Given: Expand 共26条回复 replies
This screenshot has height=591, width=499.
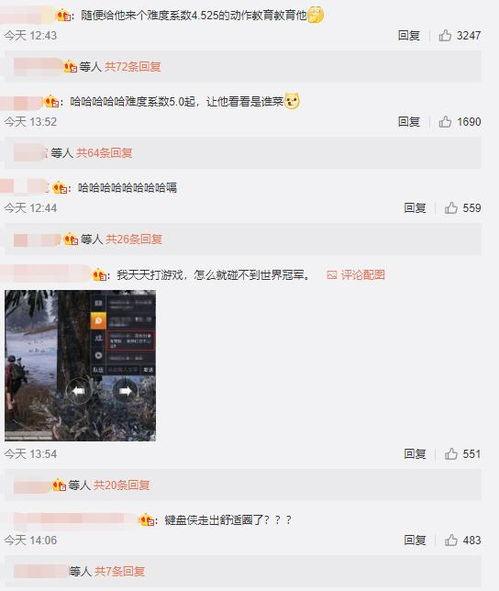Looking at the screenshot, I should [134, 239].
